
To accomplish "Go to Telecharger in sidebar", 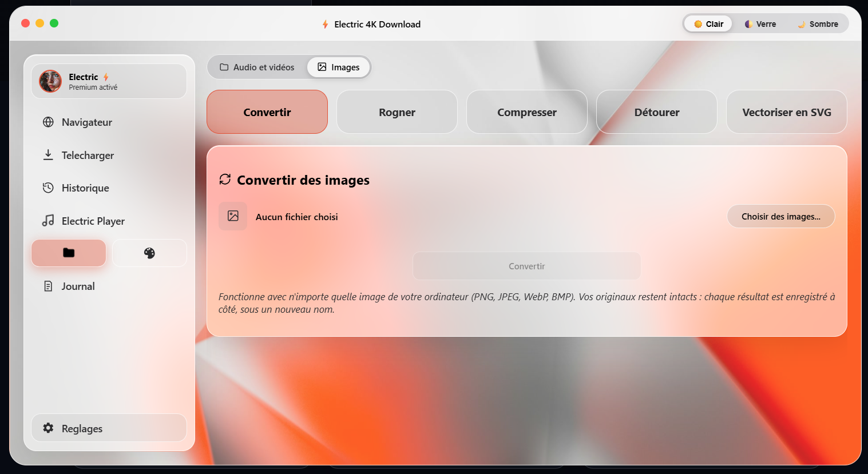I will pyautogui.click(x=109, y=155).
